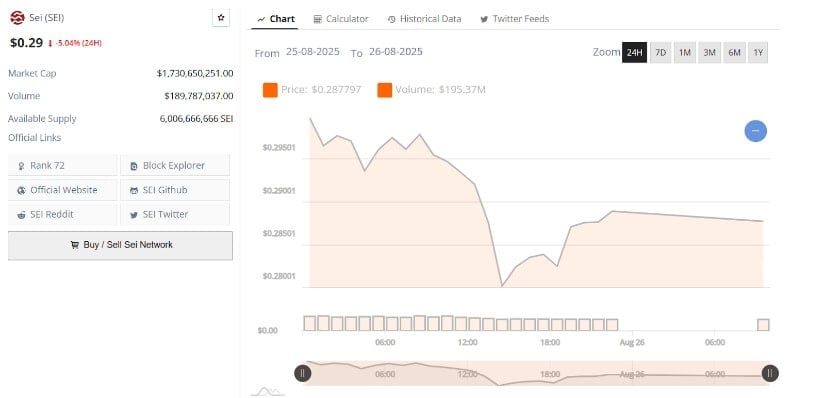Toggle the orange Volume series legend

[x=384, y=90]
